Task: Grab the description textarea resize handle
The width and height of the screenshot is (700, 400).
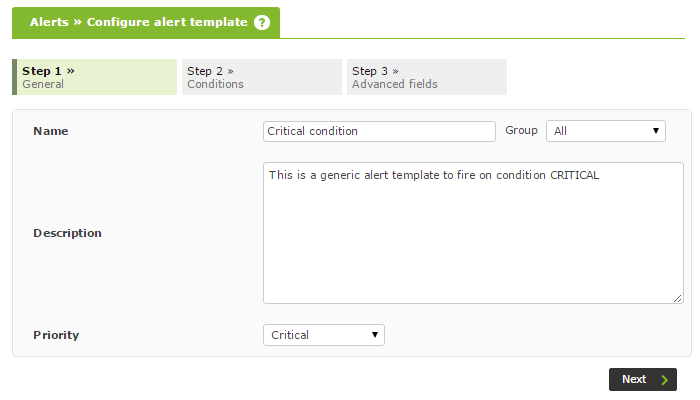Action: 678,299
